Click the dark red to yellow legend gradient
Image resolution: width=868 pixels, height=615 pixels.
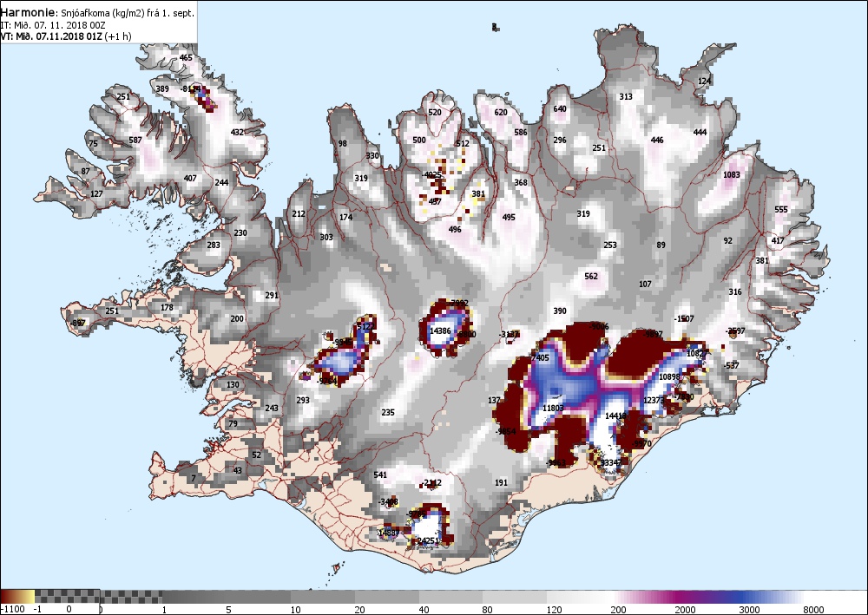click(17, 596)
